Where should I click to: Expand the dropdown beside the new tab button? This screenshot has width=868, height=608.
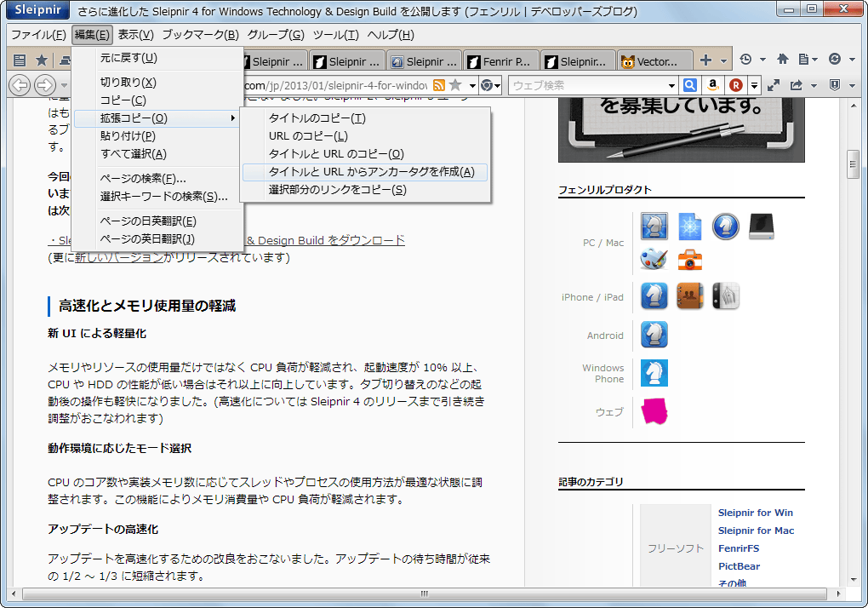[x=723, y=60]
